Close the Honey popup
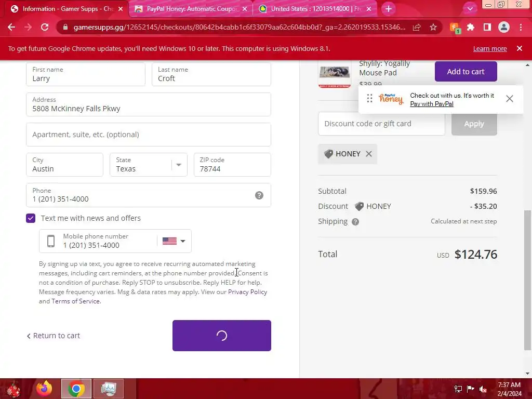 click(x=509, y=99)
